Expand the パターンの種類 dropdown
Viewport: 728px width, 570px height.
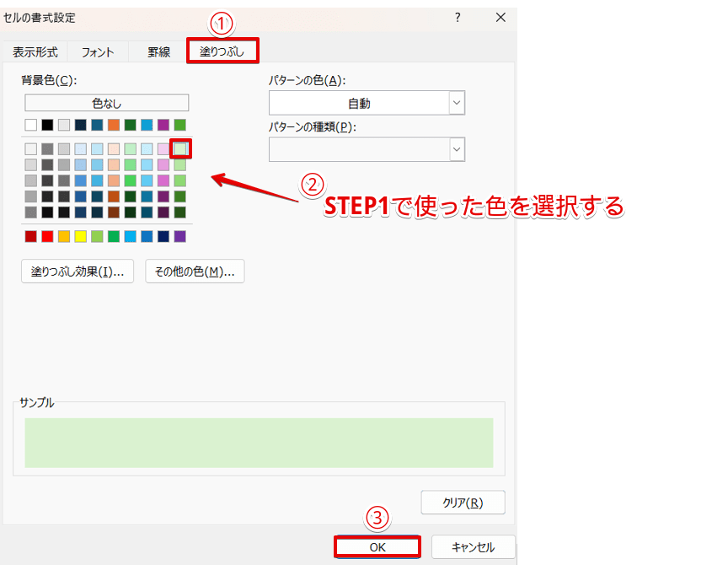367,149
